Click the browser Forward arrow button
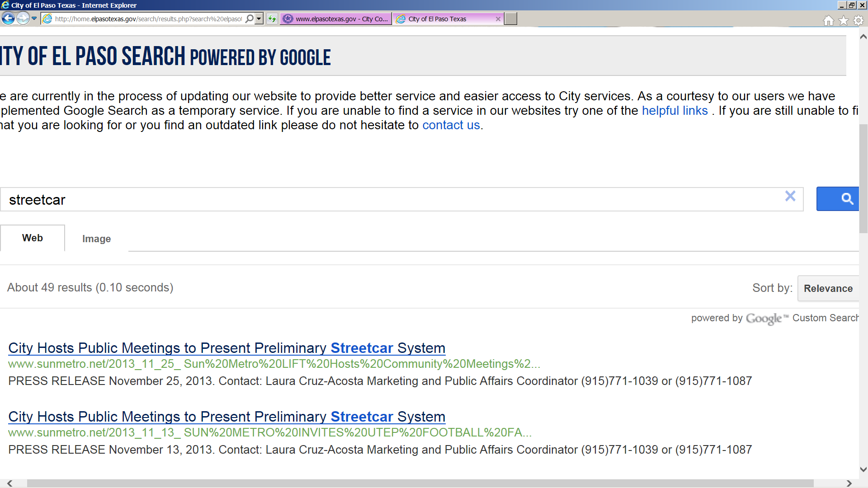Image resolution: width=868 pixels, height=488 pixels. [23, 19]
